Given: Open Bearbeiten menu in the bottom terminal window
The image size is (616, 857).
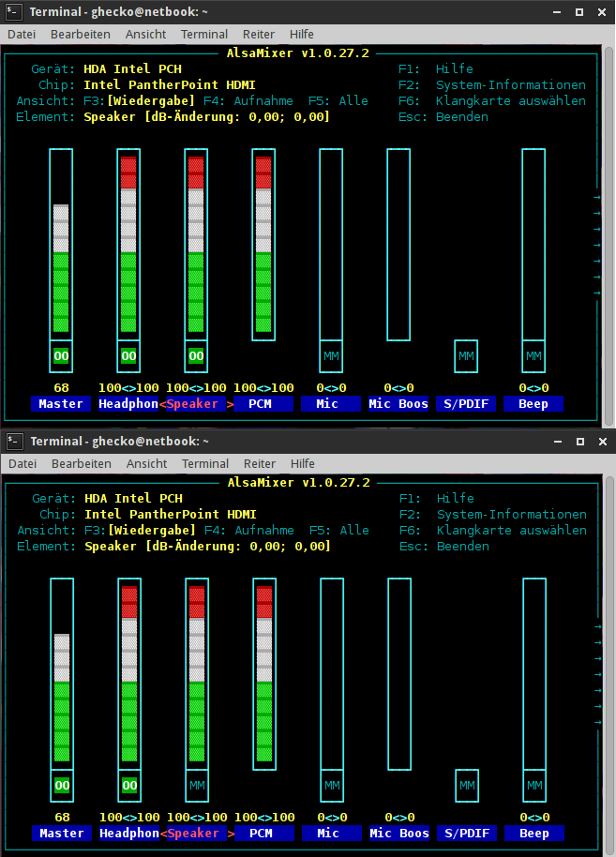Looking at the screenshot, I should 82,463.
